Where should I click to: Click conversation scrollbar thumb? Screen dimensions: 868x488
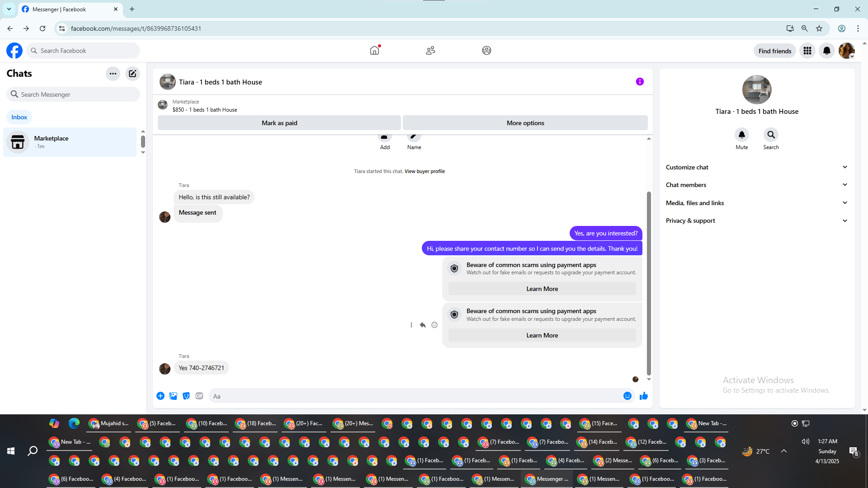(x=649, y=283)
